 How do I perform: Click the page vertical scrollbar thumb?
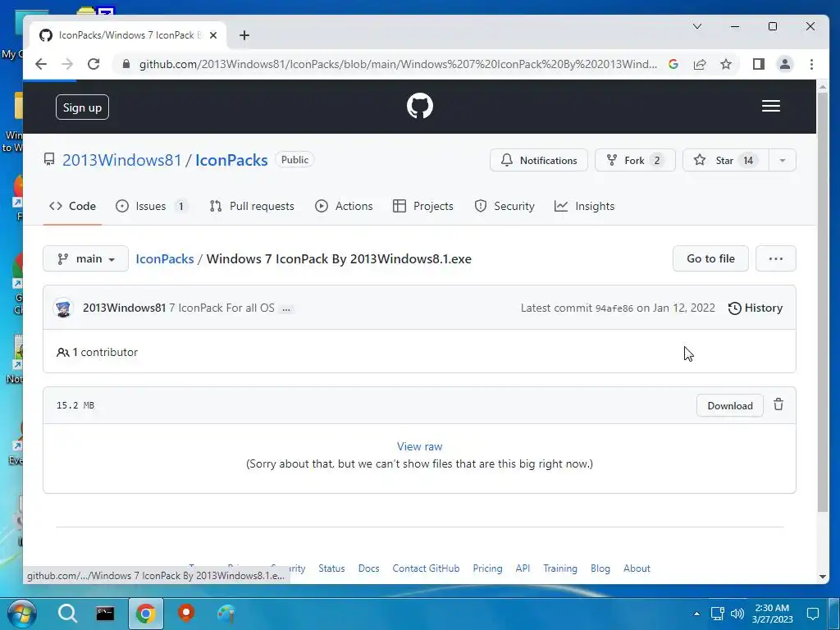tap(823, 302)
